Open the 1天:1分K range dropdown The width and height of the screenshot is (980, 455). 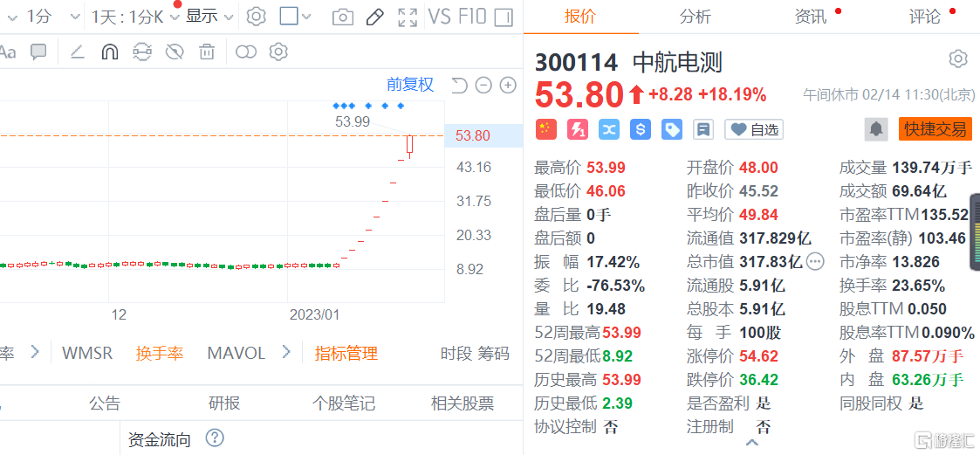[x=134, y=17]
